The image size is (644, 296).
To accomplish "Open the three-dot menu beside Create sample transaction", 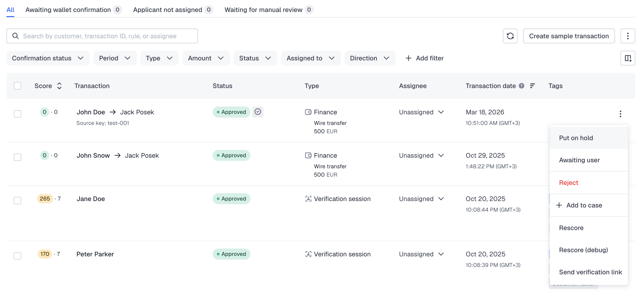I will pyautogui.click(x=627, y=36).
